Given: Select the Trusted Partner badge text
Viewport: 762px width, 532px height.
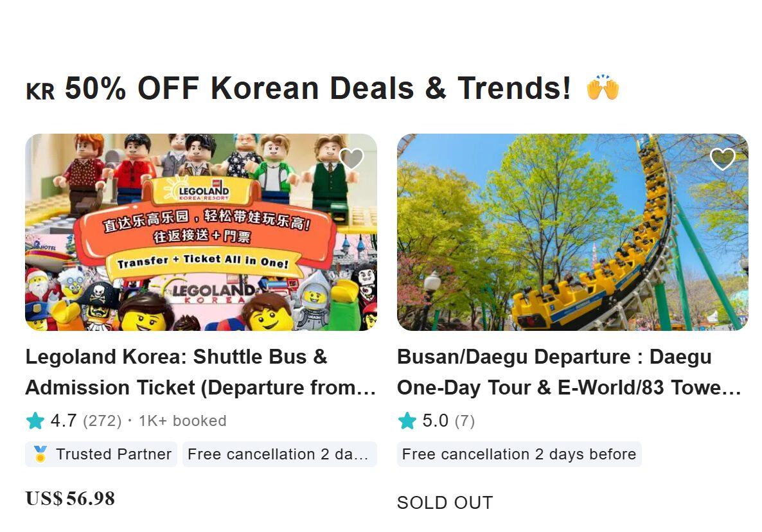Looking at the screenshot, I should pyautogui.click(x=114, y=454).
